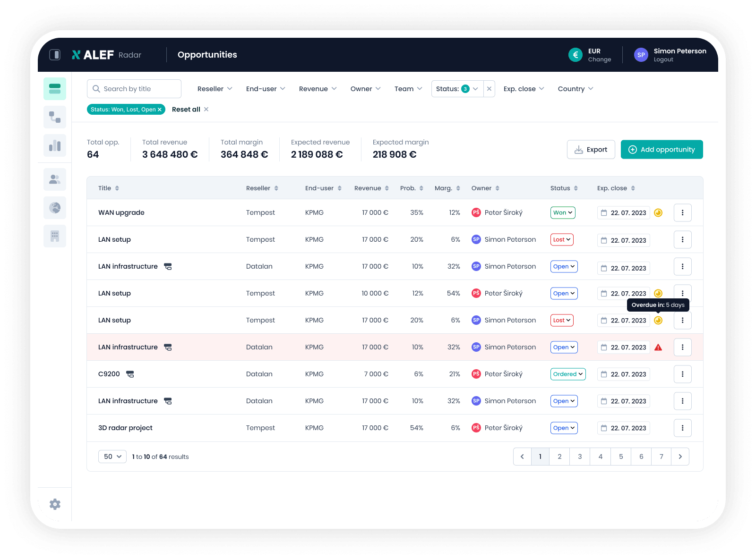Screen dimensions: 756x559
Task: Click the C9200 opportunity title
Action: click(109, 374)
